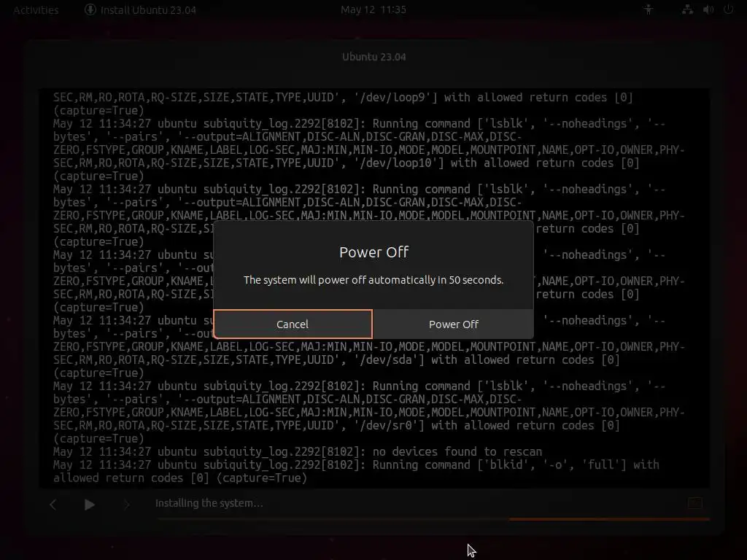747x560 pixels.
Task: Click the log line mentioning '/dev/sr0'
Action: [x=336, y=425]
